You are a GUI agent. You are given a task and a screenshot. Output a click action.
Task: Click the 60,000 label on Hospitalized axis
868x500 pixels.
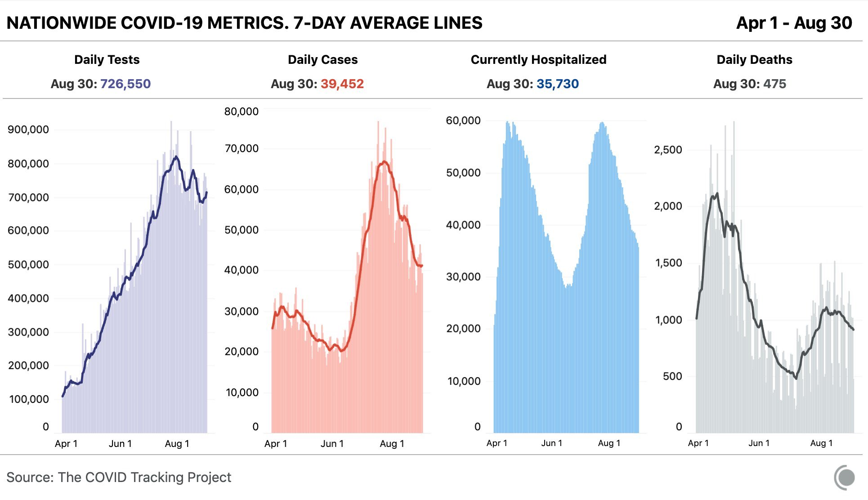(x=463, y=121)
